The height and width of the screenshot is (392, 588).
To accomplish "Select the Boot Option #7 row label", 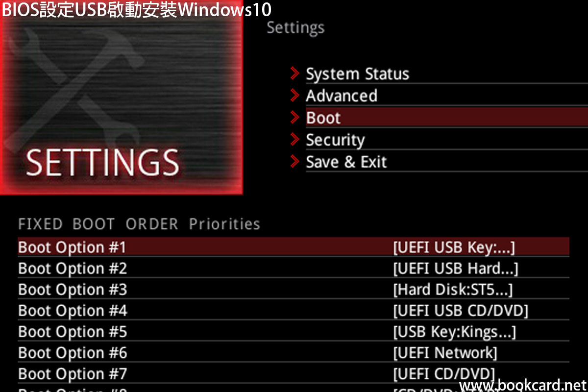I will (73, 374).
